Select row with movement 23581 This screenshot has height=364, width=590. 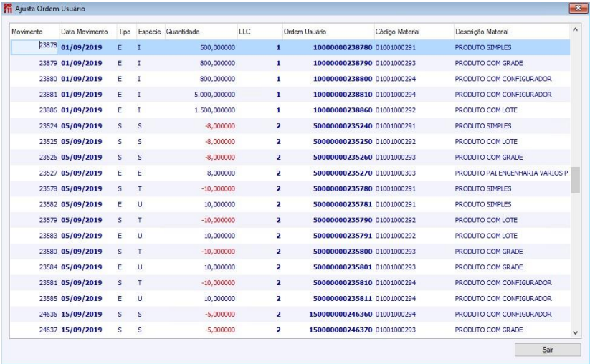point(290,283)
